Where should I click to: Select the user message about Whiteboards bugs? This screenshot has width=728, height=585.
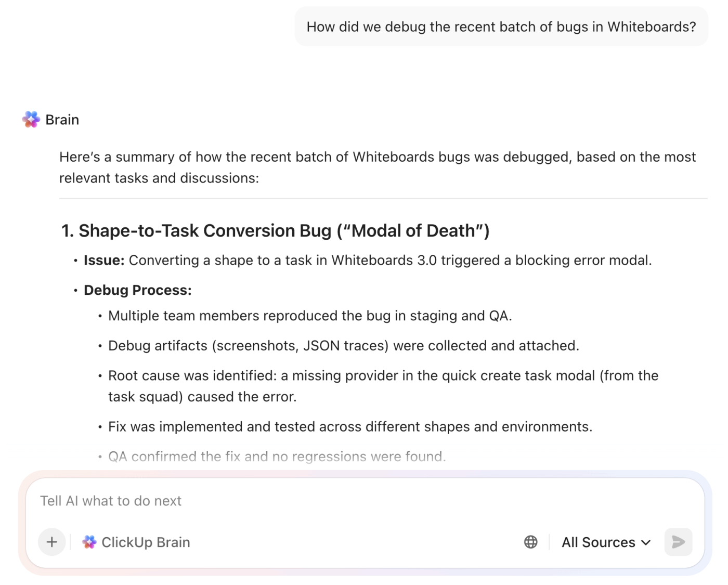tap(501, 26)
